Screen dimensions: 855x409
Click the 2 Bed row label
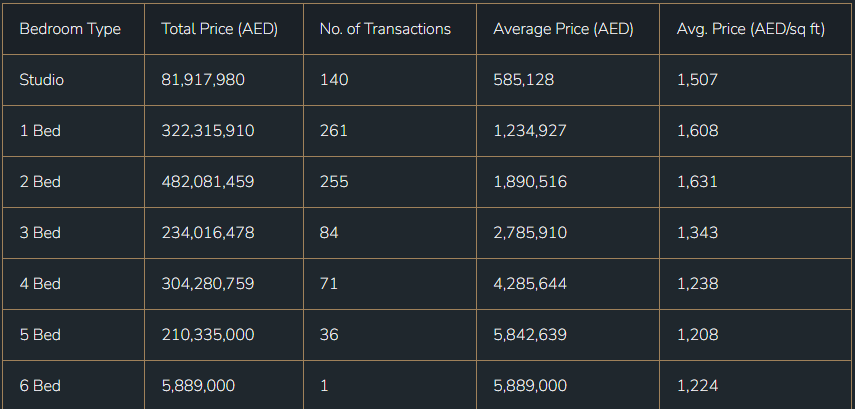[x=40, y=182]
